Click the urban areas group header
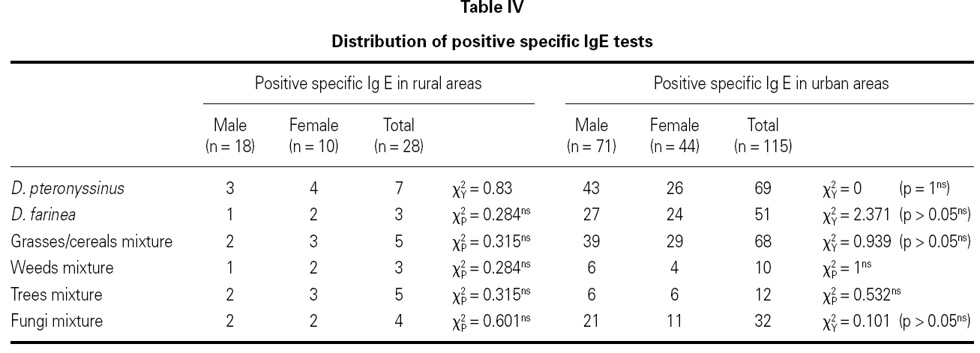This screenshot has width=980, height=353. click(771, 83)
